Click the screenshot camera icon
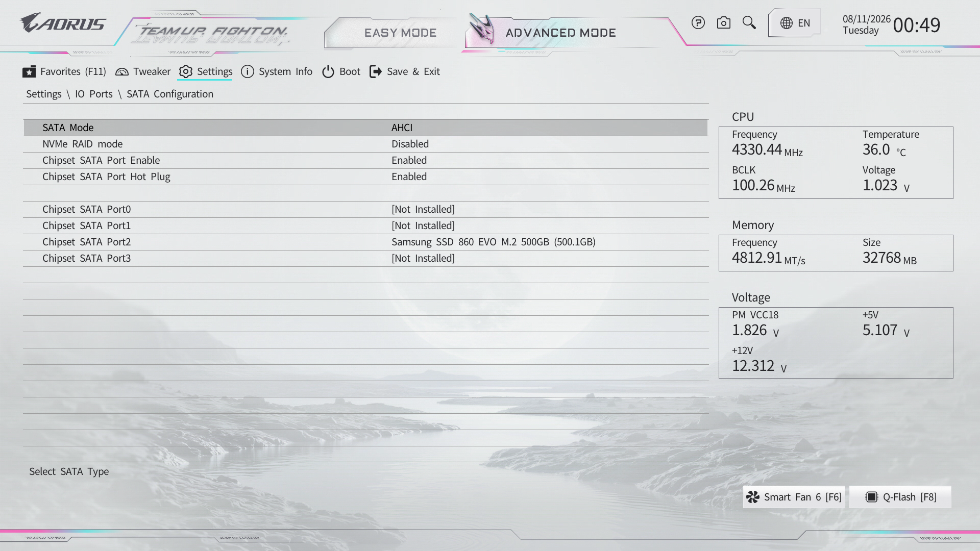Viewport: 980px width, 551px height. click(724, 22)
